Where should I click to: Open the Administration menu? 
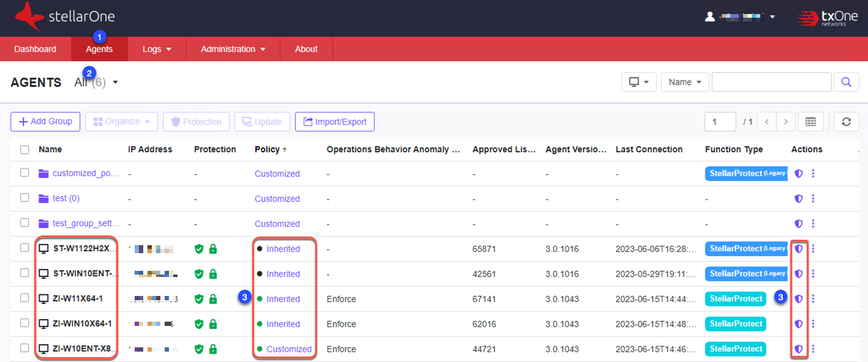[233, 49]
